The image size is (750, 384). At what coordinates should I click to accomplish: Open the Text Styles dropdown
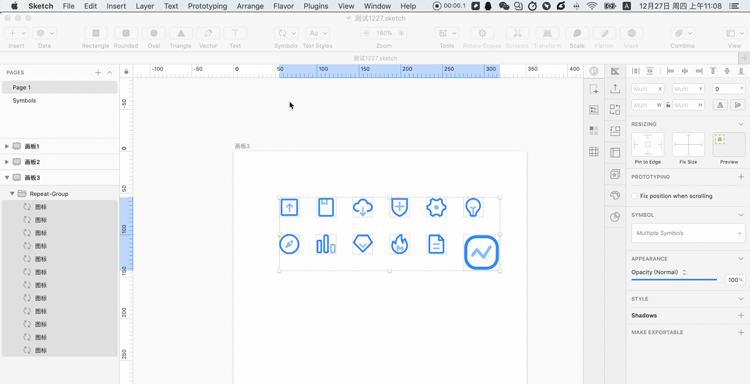pos(318,33)
